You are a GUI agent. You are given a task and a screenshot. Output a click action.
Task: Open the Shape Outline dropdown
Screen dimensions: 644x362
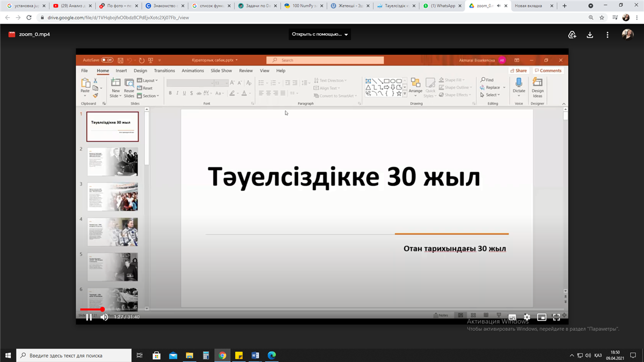tap(455, 87)
